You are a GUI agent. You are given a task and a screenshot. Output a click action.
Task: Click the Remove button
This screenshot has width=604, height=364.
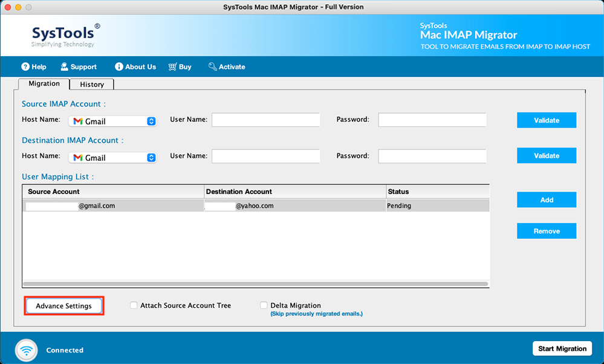547,231
